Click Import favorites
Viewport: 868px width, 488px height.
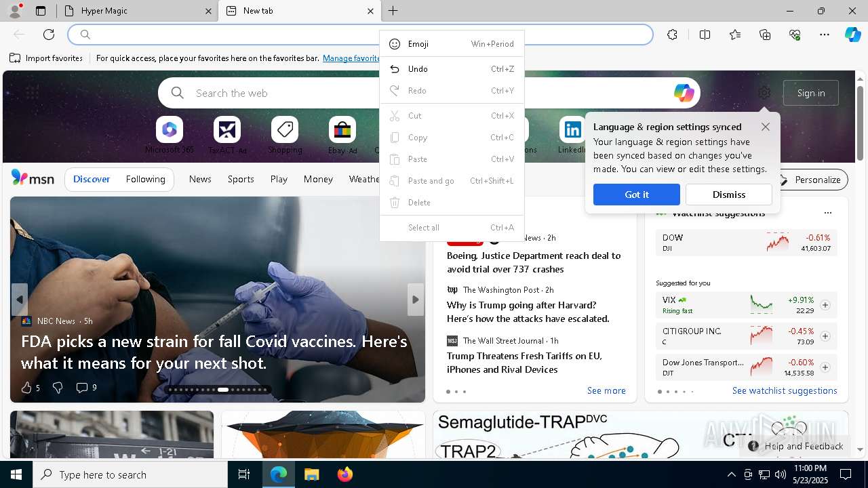[46, 58]
